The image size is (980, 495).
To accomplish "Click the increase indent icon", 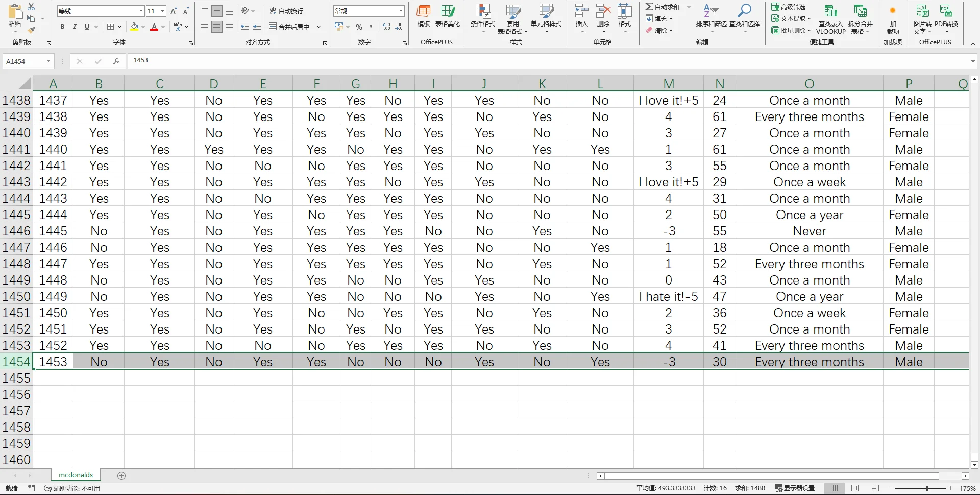I will pyautogui.click(x=257, y=27).
